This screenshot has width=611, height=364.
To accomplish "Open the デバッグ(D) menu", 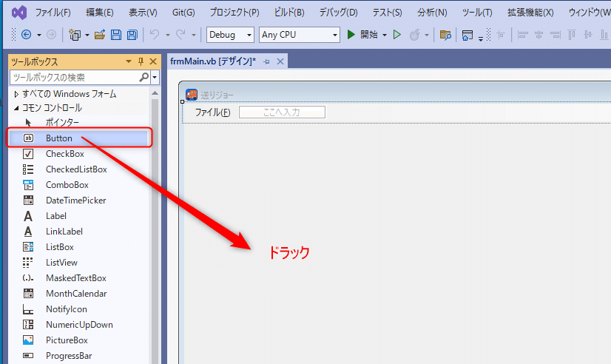I will (x=338, y=13).
